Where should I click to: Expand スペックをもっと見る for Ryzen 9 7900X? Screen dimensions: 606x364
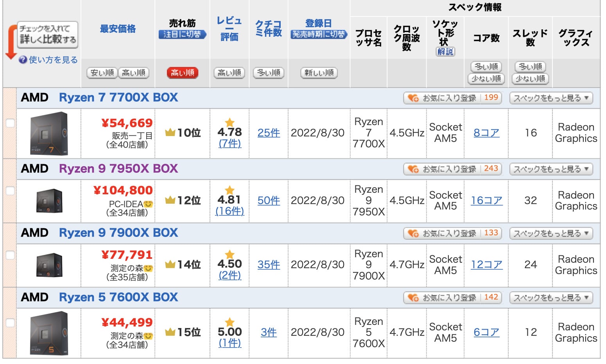tap(551, 233)
